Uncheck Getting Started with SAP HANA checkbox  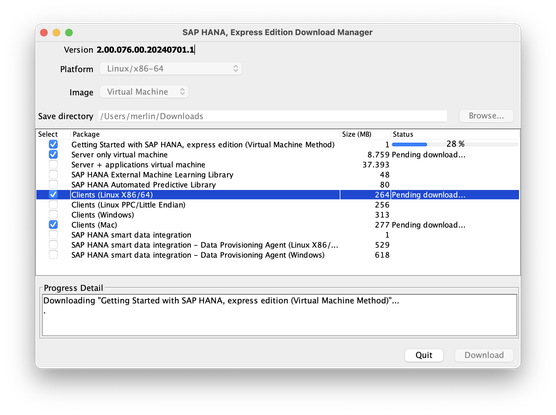[53, 144]
